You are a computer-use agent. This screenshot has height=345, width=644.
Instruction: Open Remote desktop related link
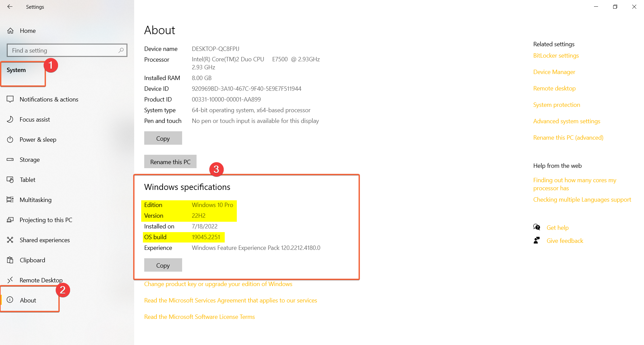point(554,88)
